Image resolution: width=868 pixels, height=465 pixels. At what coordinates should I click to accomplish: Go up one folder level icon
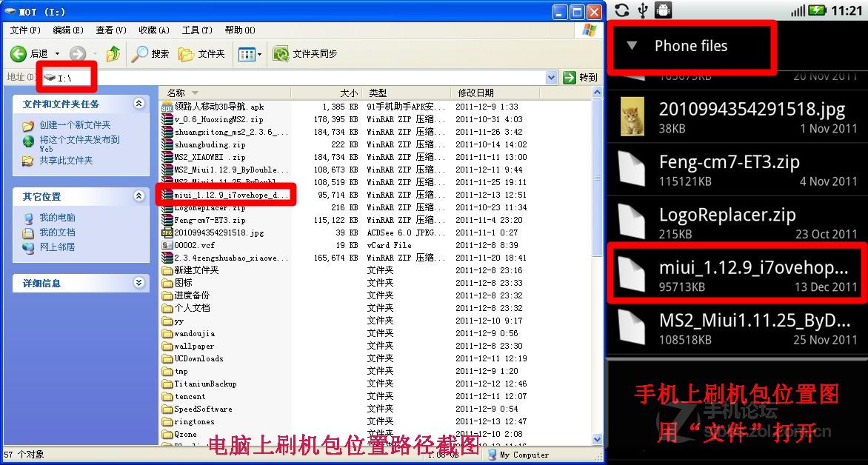[x=113, y=54]
